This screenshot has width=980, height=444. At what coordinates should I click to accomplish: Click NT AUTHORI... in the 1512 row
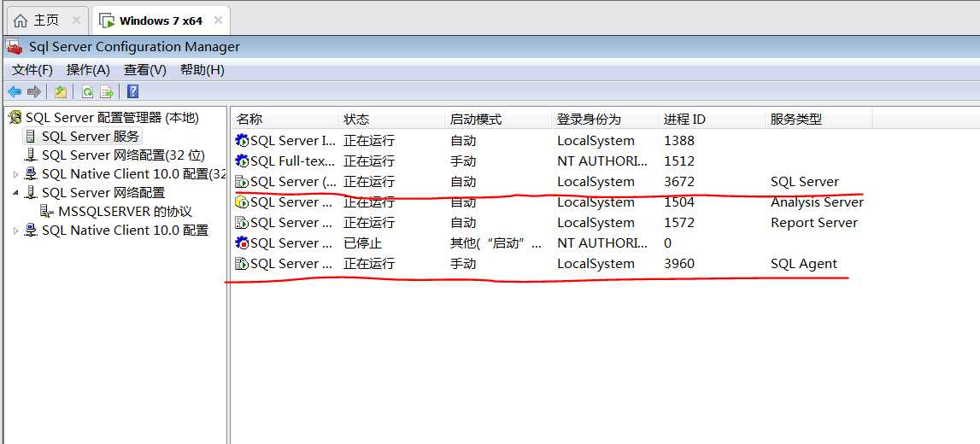(x=602, y=161)
